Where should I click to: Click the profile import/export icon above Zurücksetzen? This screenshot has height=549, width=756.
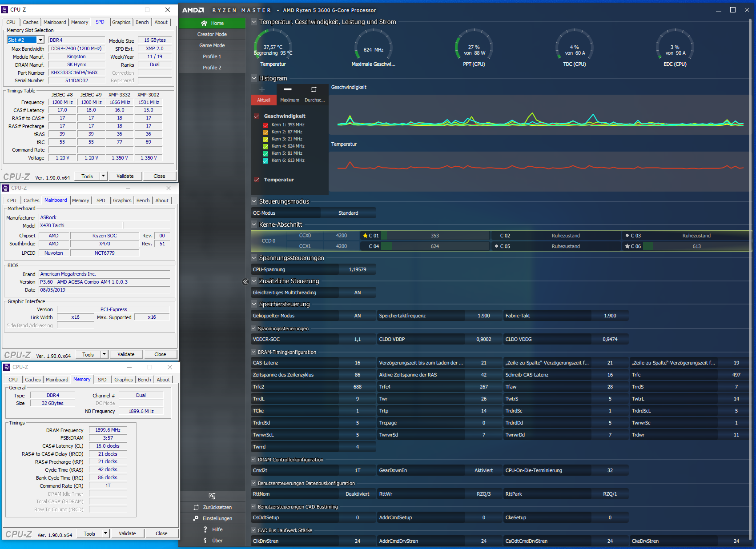point(212,496)
